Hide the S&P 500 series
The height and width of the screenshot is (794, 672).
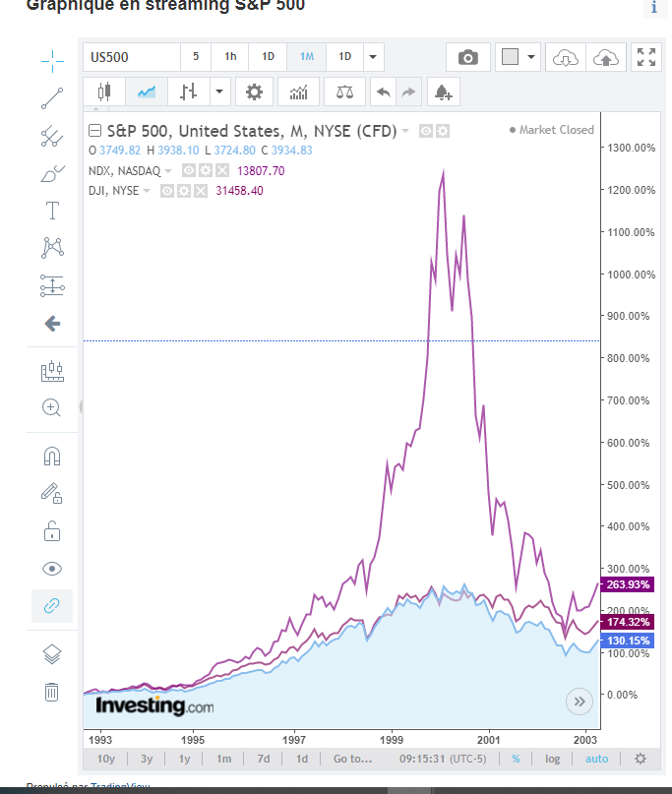click(x=426, y=131)
